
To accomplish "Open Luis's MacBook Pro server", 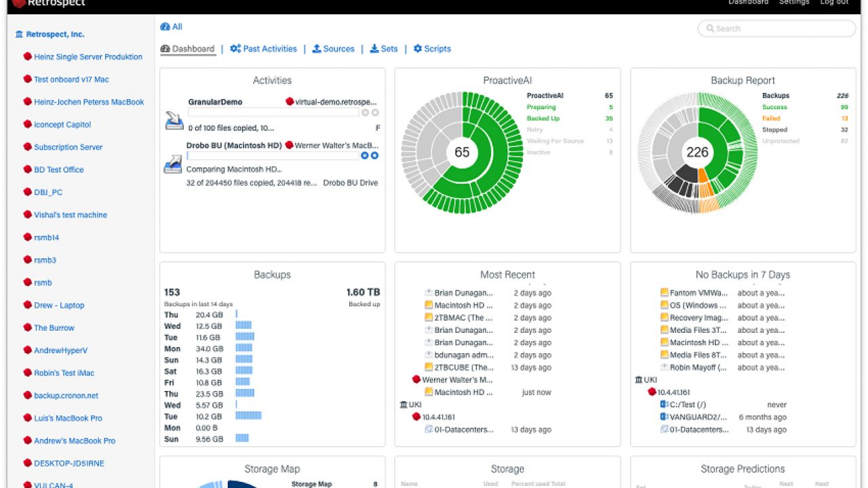I will [68, 418].
